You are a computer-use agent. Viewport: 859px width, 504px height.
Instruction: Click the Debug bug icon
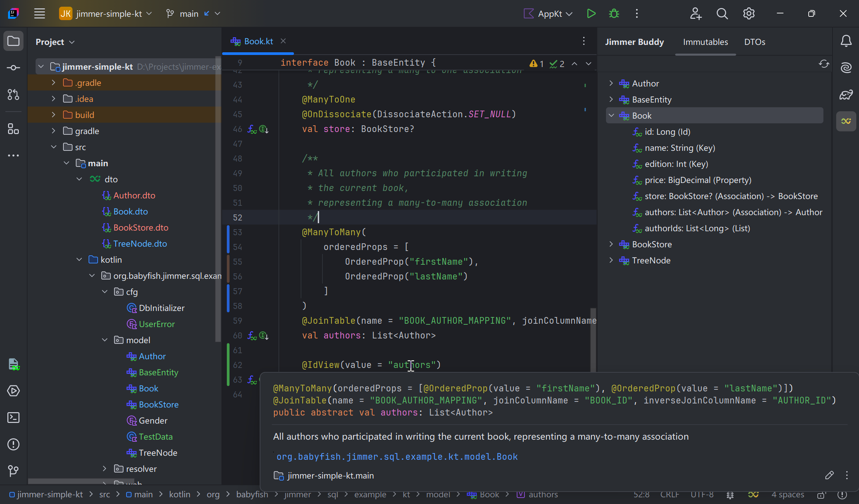(614, 14)
